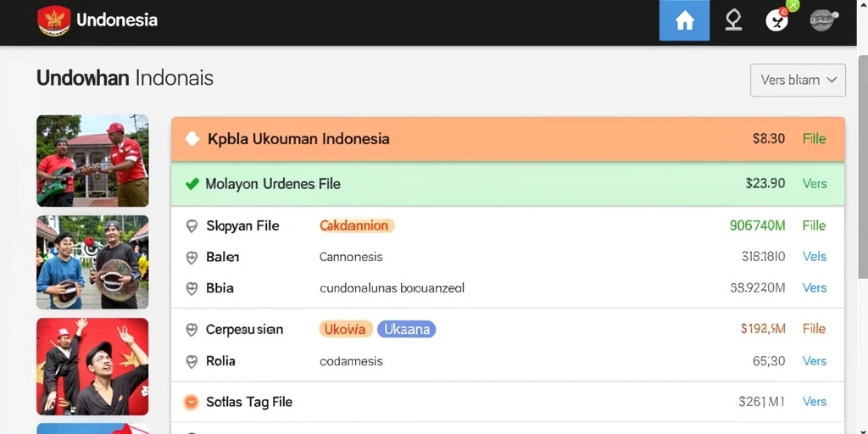Click the Cerpesu sian row name
Image resolution: width=868 pixels, height=434 pixels.
click(x=245, y=330)
